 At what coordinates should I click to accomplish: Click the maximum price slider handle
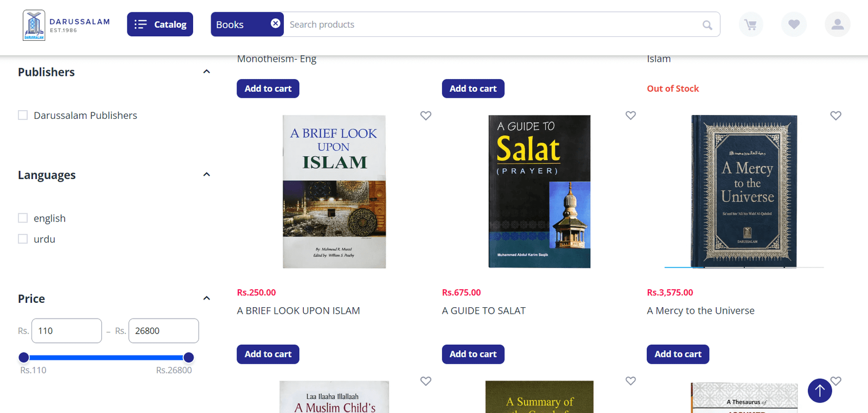[x=189, y=357]
